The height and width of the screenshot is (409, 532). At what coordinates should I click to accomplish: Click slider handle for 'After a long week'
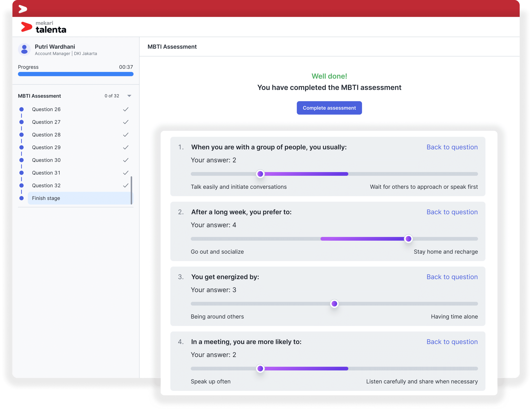click(408, 239)
